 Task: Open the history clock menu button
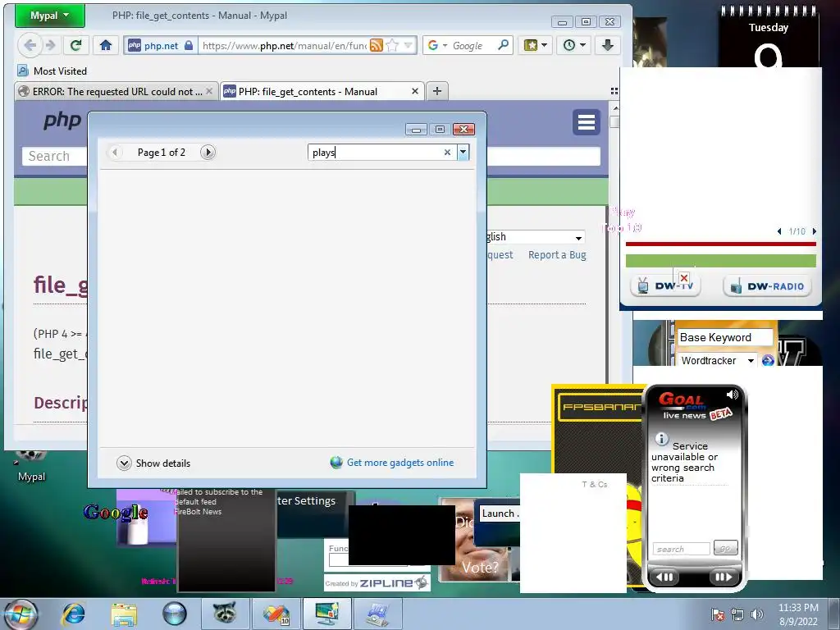coord(574,46)
